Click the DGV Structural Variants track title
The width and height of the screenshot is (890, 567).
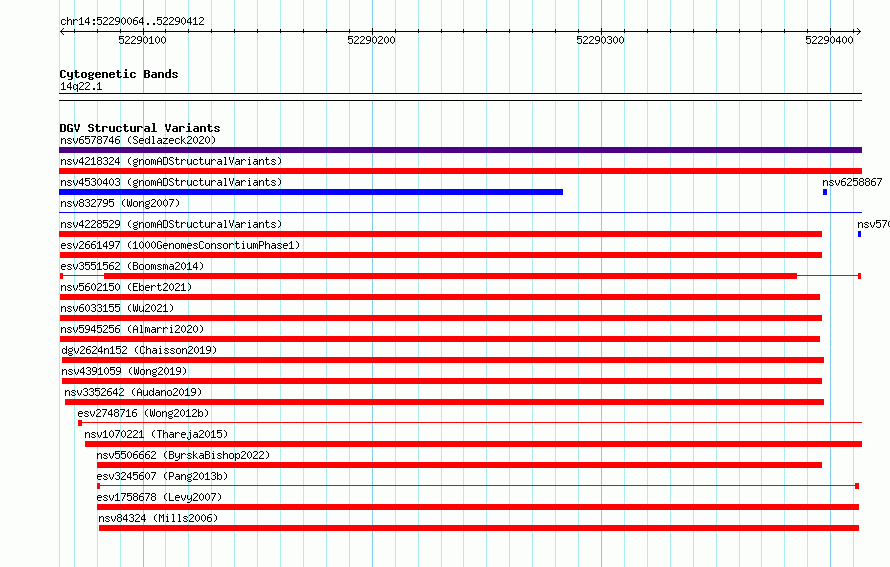click(x=140, y=128)
